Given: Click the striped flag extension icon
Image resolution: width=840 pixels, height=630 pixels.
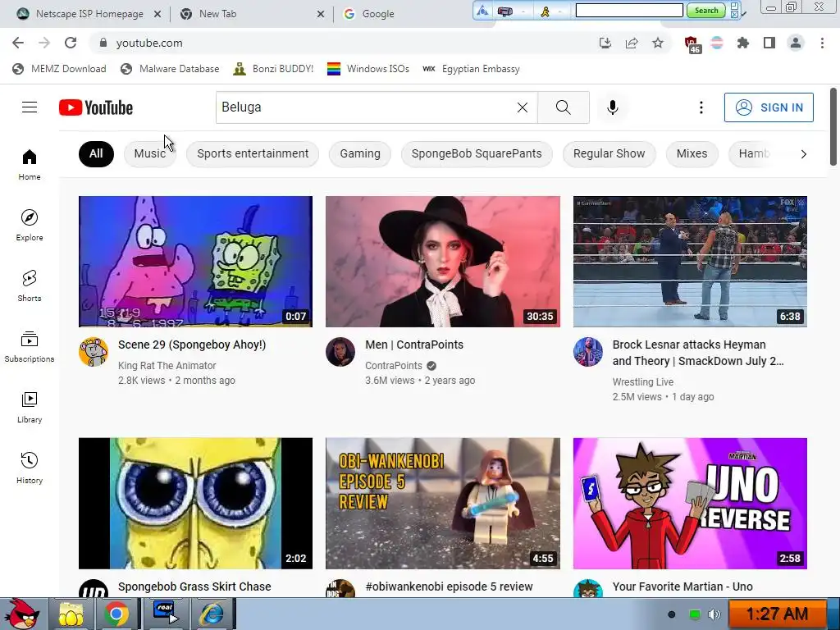Looking at the screenshot, I should (717, 43).
